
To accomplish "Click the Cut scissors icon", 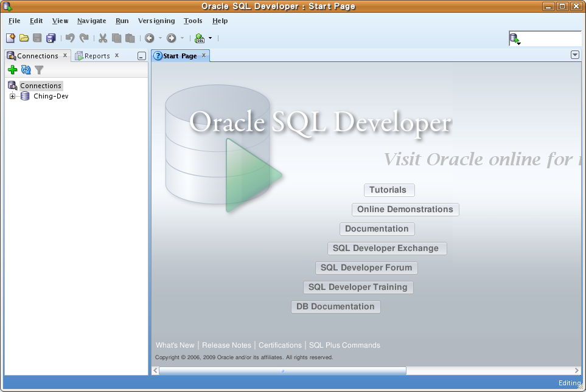I will 103,38.
